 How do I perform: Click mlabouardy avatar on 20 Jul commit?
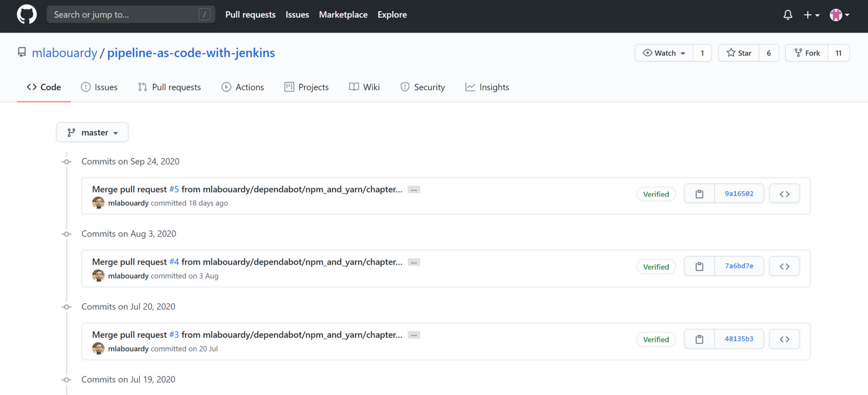(99, 349)
